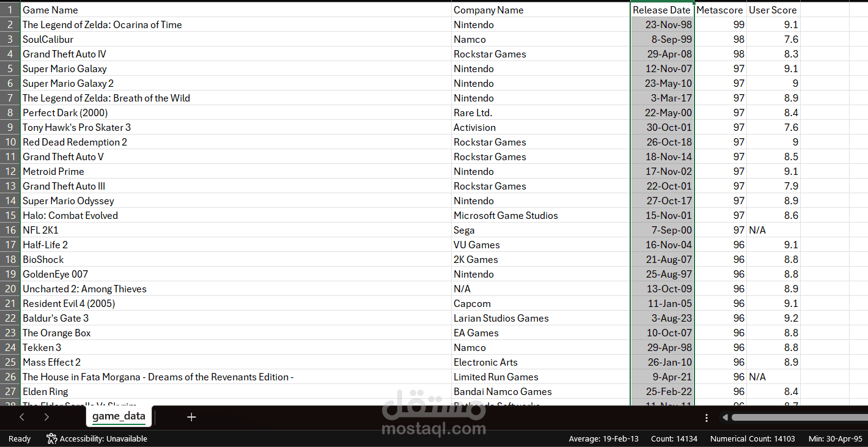The width and height of the screenshot is (868, 447).
Task: Select Metascore cell 99
Action: [x=721, y=24]
